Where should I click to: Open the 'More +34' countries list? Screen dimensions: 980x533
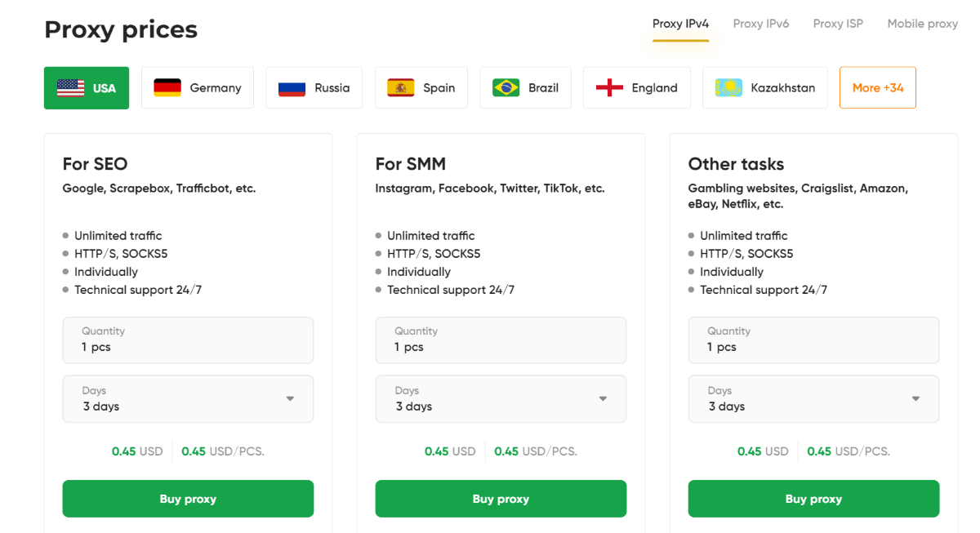(877, 87)
